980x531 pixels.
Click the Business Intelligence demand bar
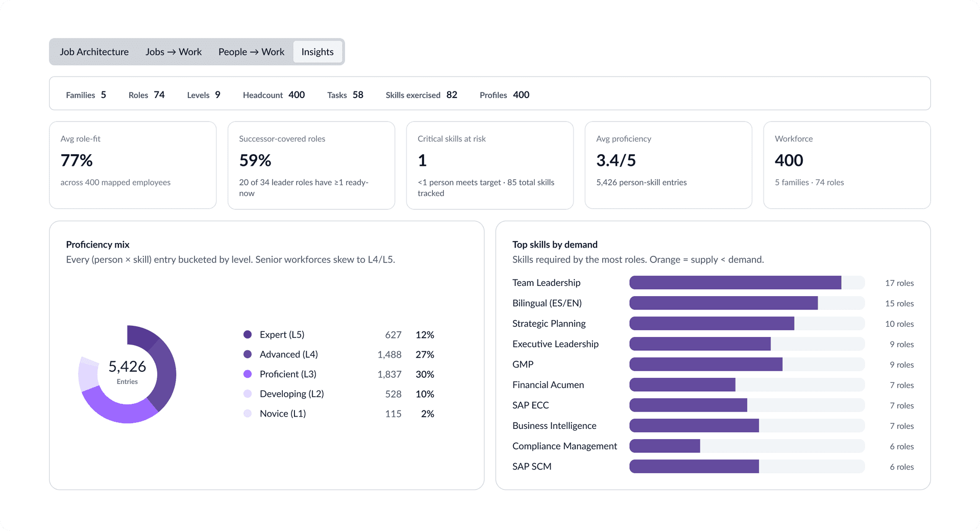[x=747, y=425]
